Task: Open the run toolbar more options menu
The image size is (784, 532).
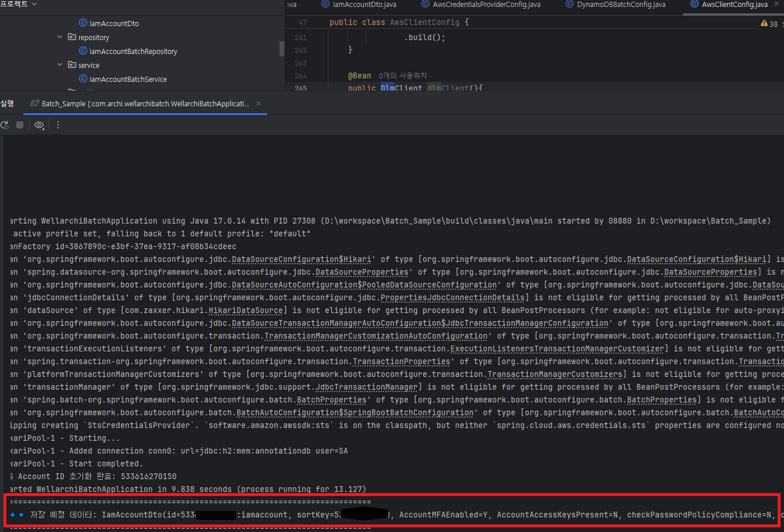Action: point(58,125)
